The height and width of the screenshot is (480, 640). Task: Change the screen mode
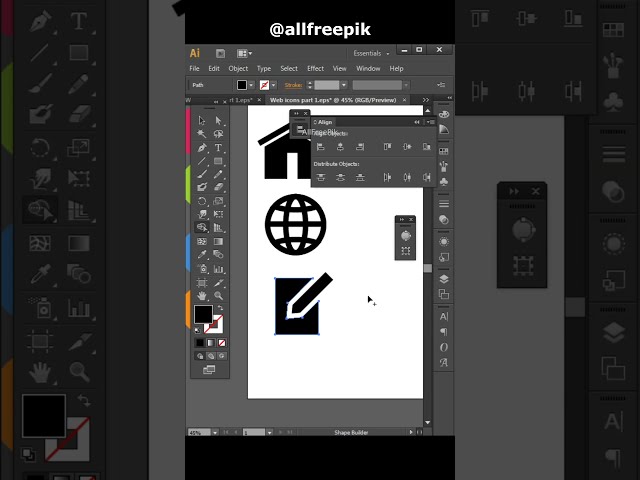point(209,370)
